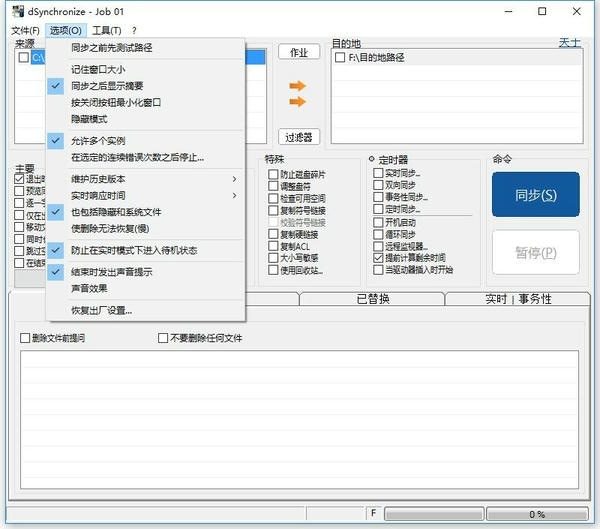Toggle 也包括隐藏和系统文件 menu option
Image resolution: width=600 pixels, height=529 pixels.
[x=145, y=212]
